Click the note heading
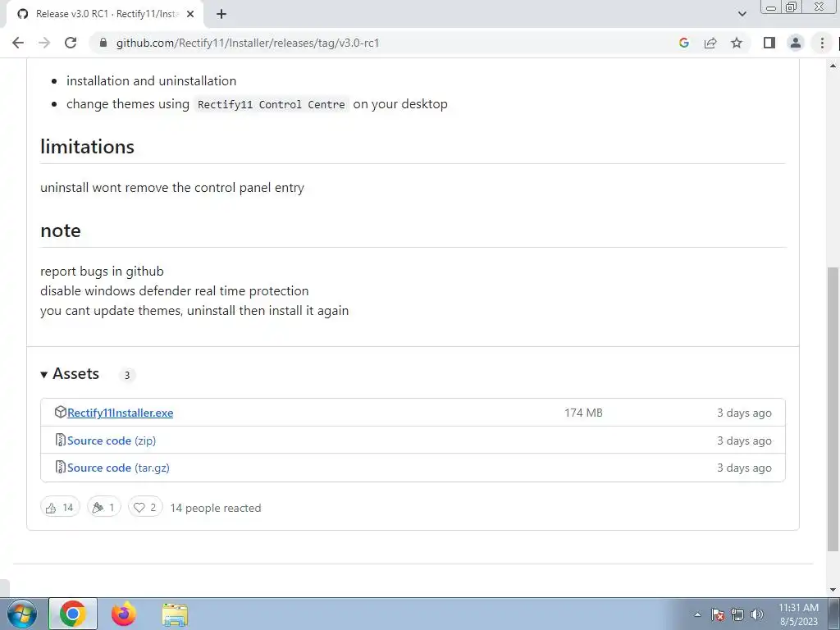 [x=61, y=231]
